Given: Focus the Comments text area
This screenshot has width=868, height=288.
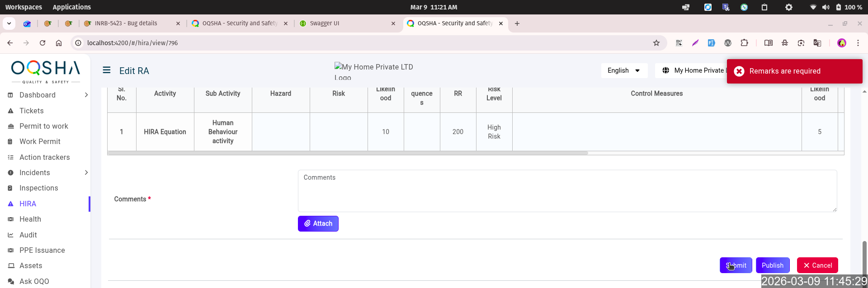Looking at the screenshot, I should click(567, 191).
